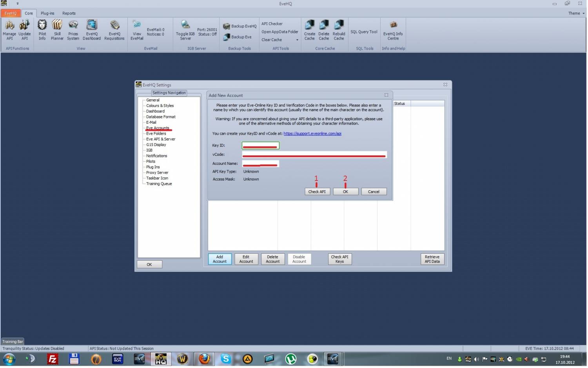This screenshot has height=368, width=588.
Task: Click the Update API ribbon icon
Action: [24, 30]
